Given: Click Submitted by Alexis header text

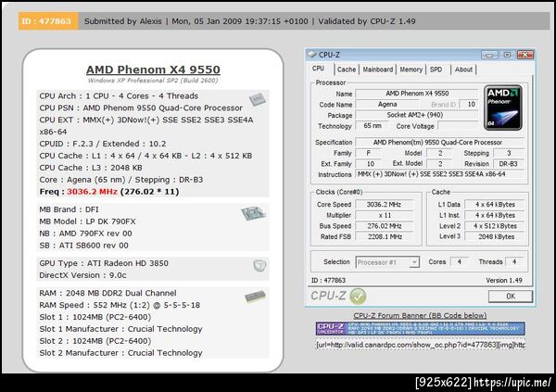Looking at the screenshot, I should (123, 21).
